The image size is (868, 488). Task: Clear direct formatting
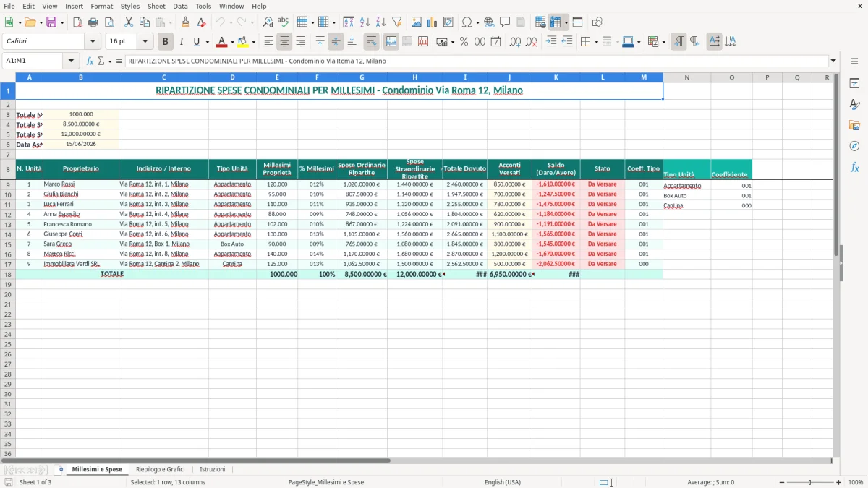201,22
